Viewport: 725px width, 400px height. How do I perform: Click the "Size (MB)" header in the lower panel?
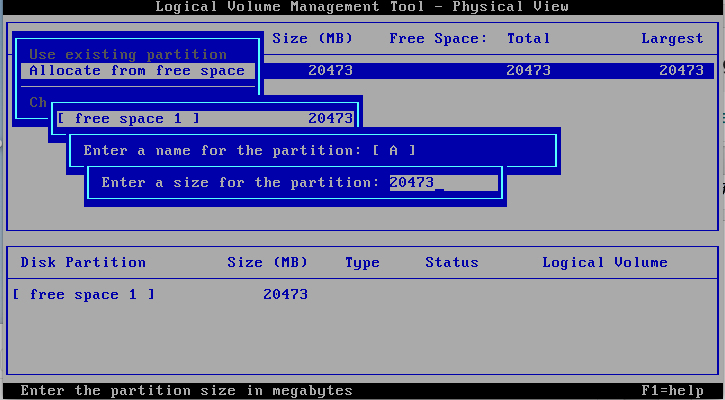[x=267, y=263]
